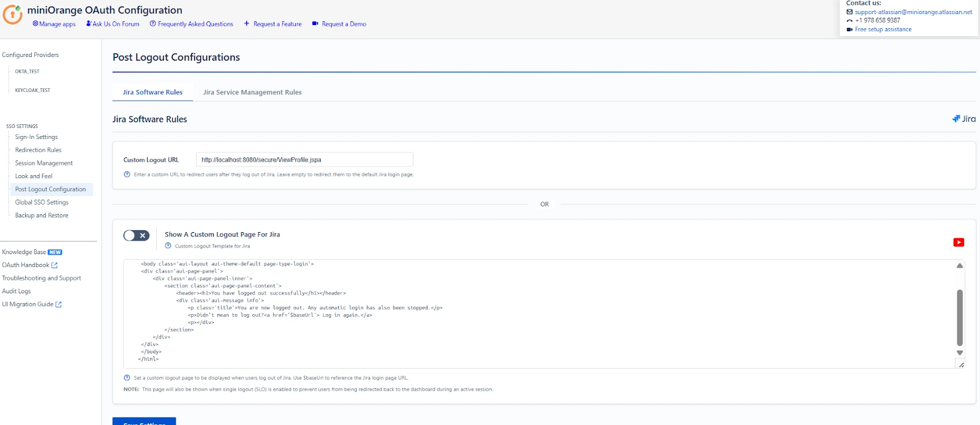
Task: Click the scroll down arrow in template editor
Action: (960, 353)
